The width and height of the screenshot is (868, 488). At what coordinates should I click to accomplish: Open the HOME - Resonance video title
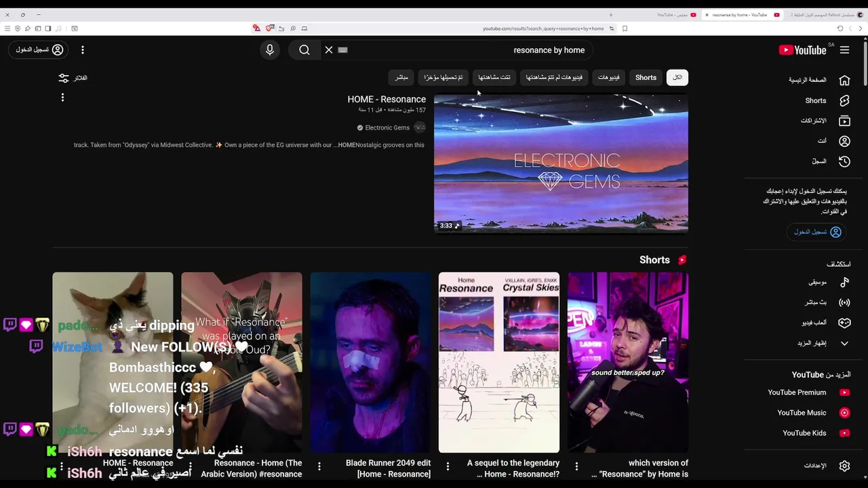tap(387, 99)
